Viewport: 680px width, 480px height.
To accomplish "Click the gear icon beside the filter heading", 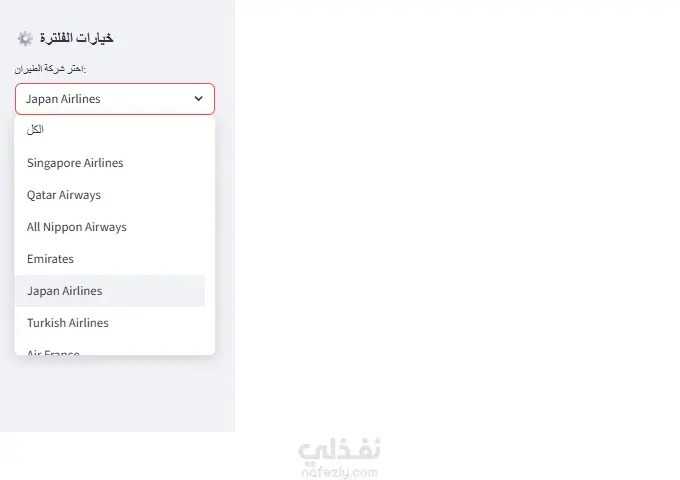I will [x=25, y=38].
